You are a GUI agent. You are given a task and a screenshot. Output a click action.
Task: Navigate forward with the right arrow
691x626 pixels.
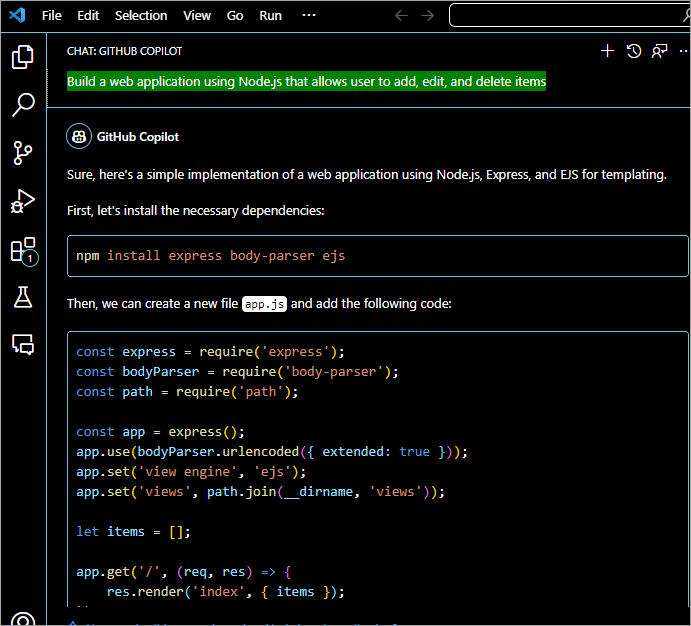click(x=428, y=15)
